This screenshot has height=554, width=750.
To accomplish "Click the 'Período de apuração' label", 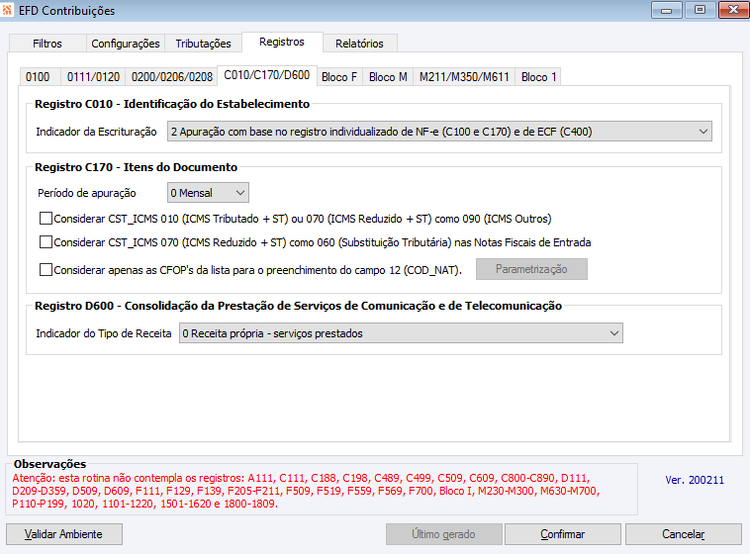I will (87, 193).
